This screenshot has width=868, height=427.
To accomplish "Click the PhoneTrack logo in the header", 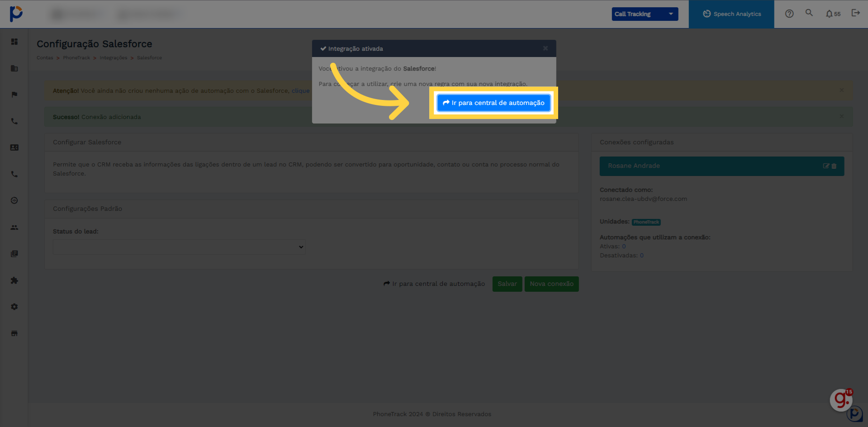I will coord(16,14).
